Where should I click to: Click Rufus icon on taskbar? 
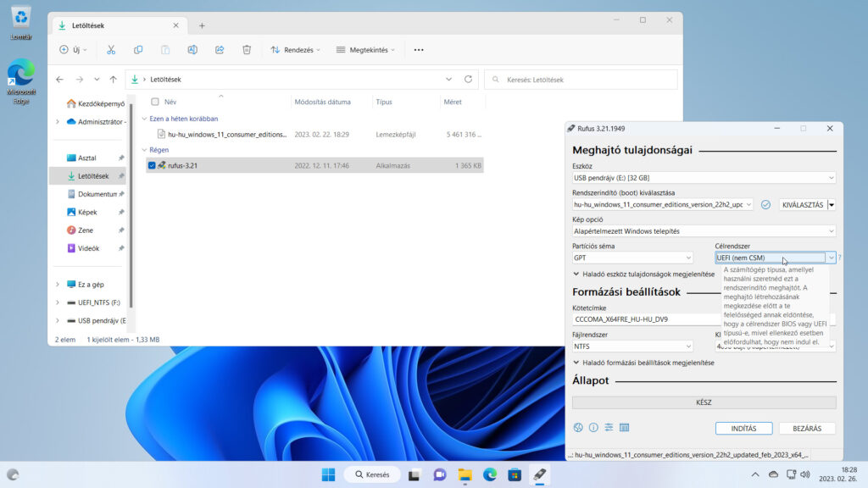pos(540,474)
